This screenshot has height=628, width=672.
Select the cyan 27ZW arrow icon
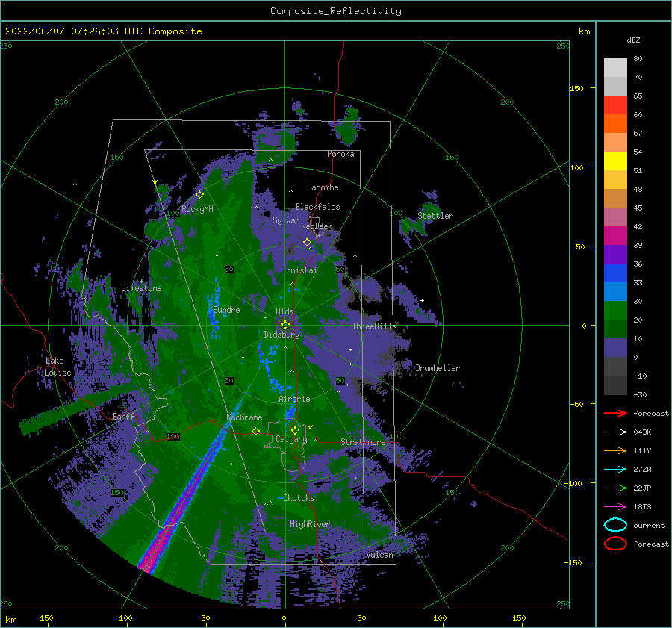point(615,470)
